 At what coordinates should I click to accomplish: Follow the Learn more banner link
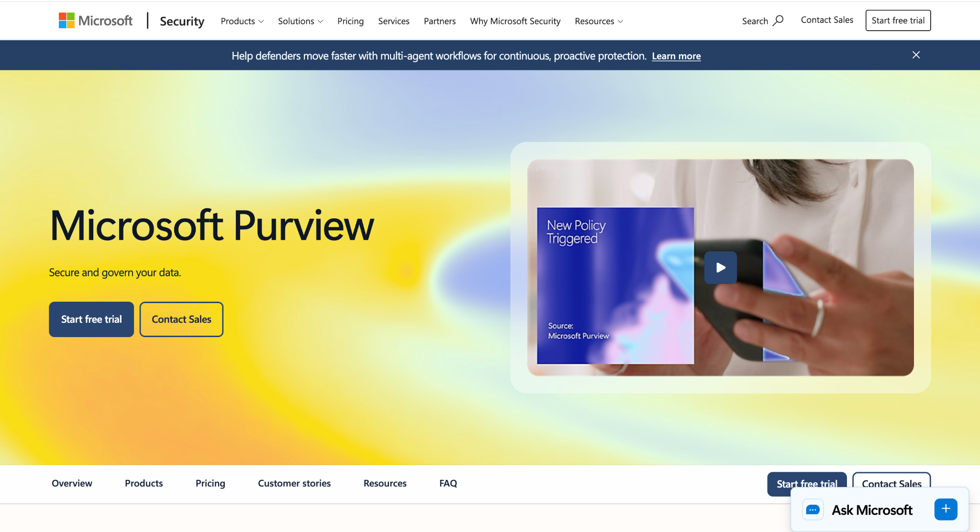[x=676, y=56]
